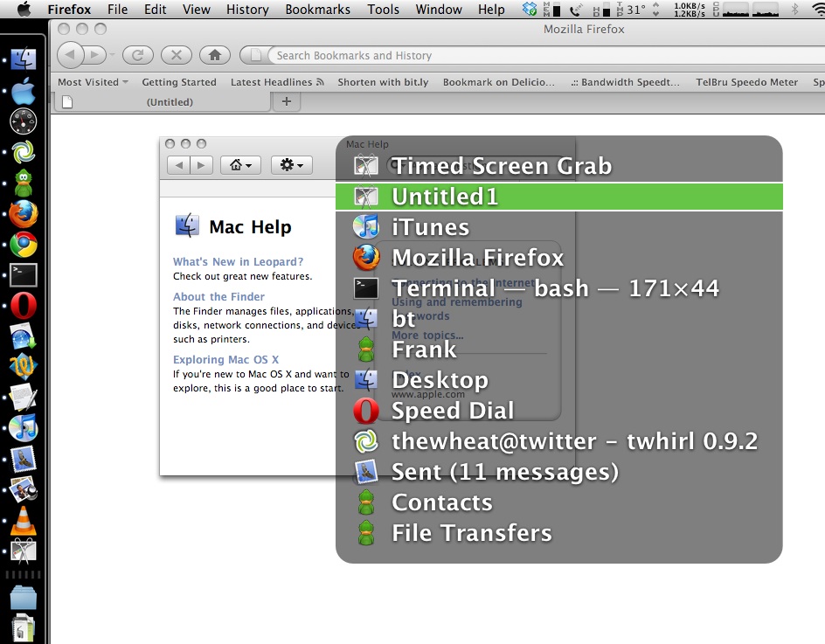Open Terminal from the Dock
The image size is (825, 644).
click(23, 274)
